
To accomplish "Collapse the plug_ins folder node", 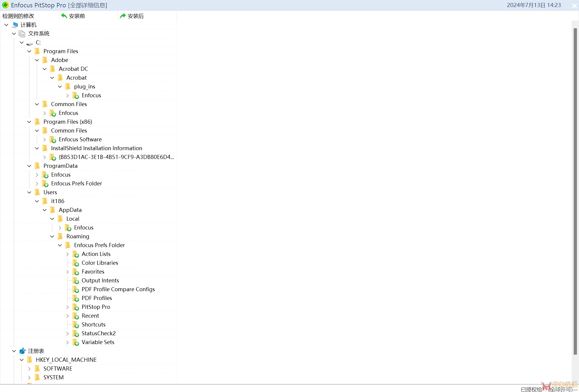I will click(x=60, y=87).
